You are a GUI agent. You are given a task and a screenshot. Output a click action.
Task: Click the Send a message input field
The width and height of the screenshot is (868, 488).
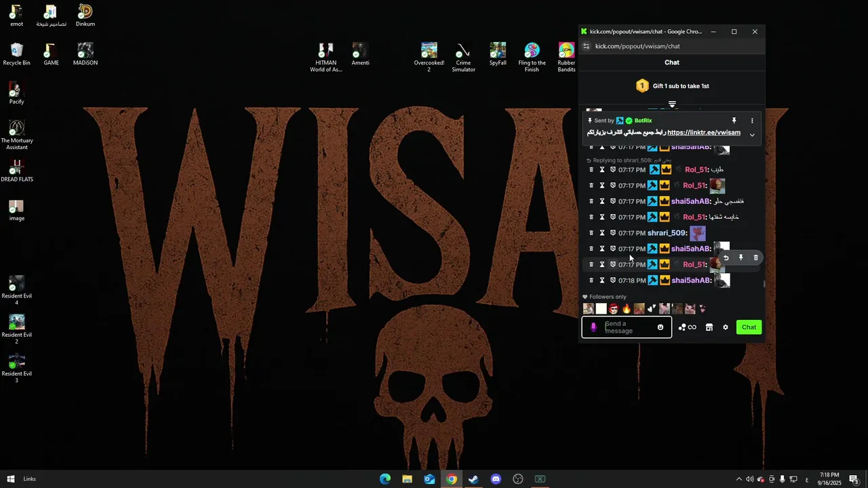[x=627, y=327]
